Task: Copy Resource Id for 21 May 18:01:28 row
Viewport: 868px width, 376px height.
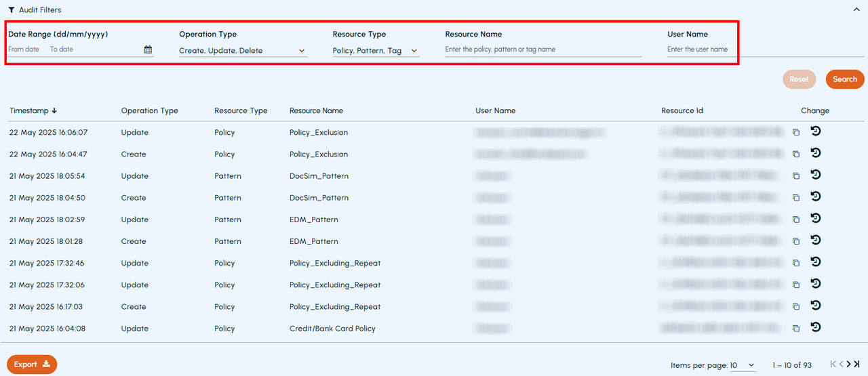Action: (x=796, y=241)
